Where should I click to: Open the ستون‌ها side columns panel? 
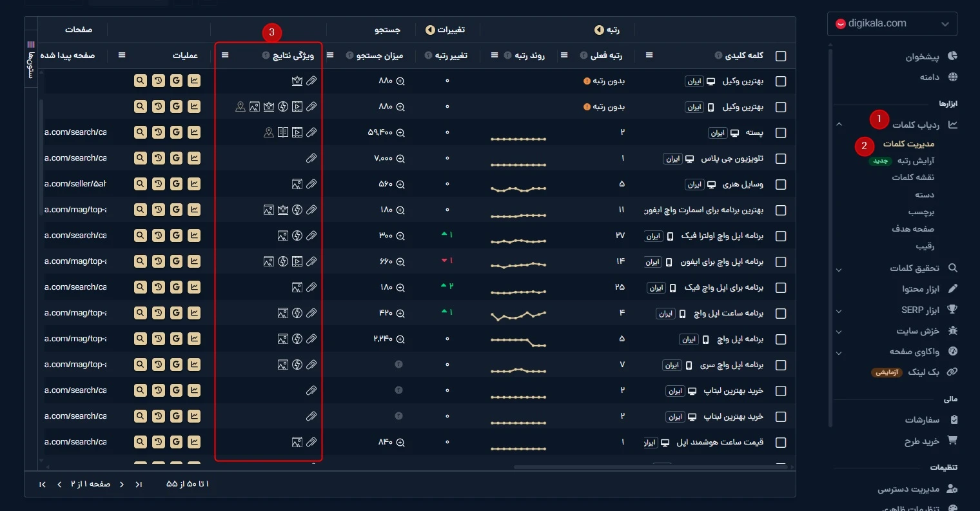click(x=30, y=59)
